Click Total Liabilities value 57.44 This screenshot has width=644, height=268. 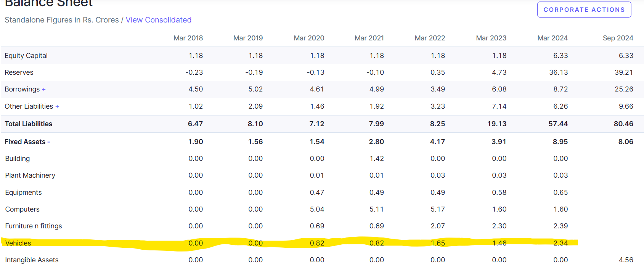[558, 124]
